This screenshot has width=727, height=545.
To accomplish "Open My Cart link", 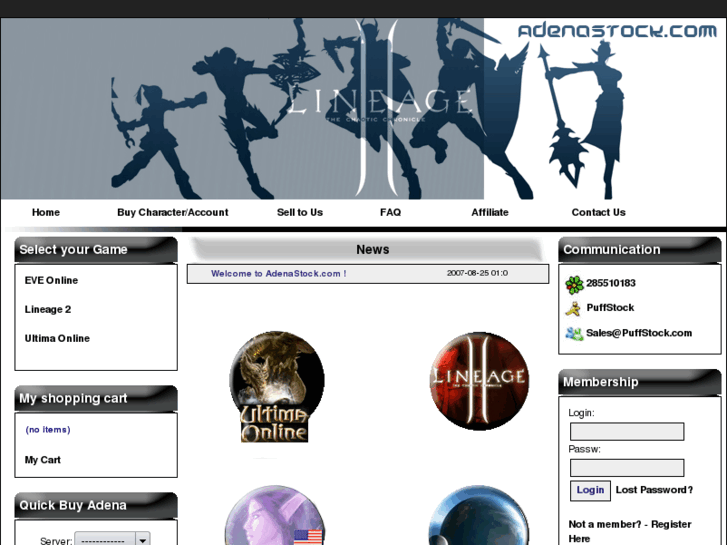I will [x=43, y=460].
